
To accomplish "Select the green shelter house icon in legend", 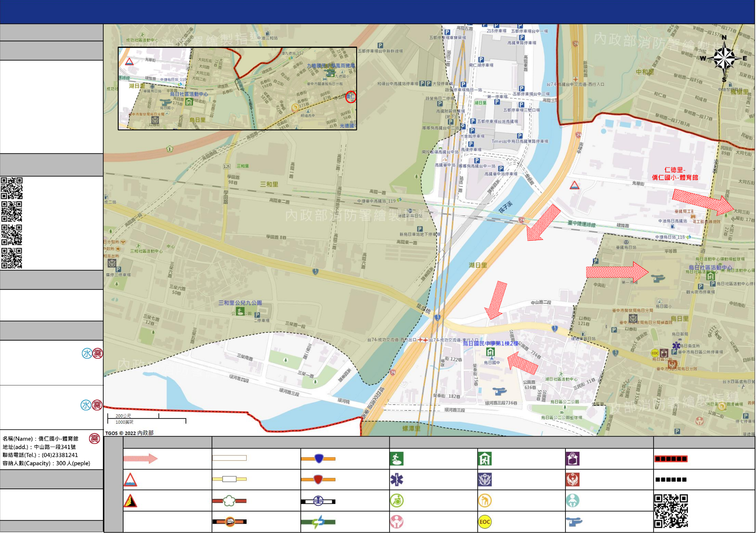I will [x=485, y=459].
